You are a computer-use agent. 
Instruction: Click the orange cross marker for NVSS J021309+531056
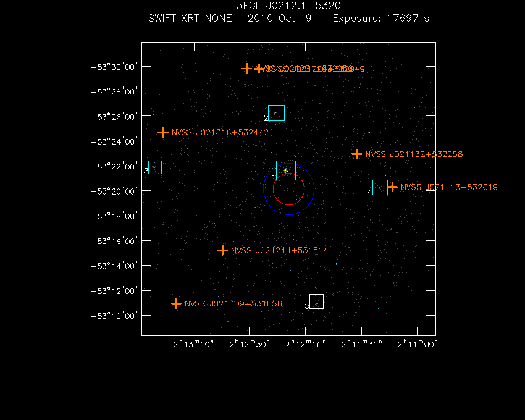pyautogui.click(x=176, y=303)
